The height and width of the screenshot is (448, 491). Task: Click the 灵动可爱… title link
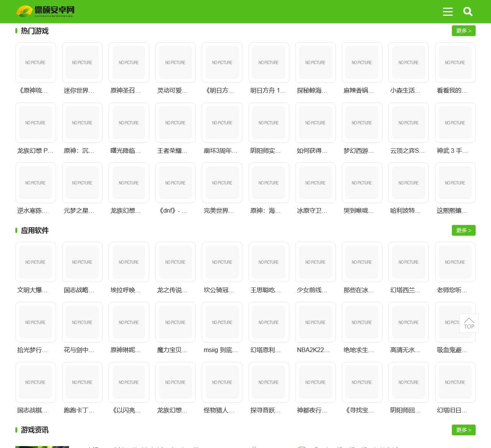(172, 91)
